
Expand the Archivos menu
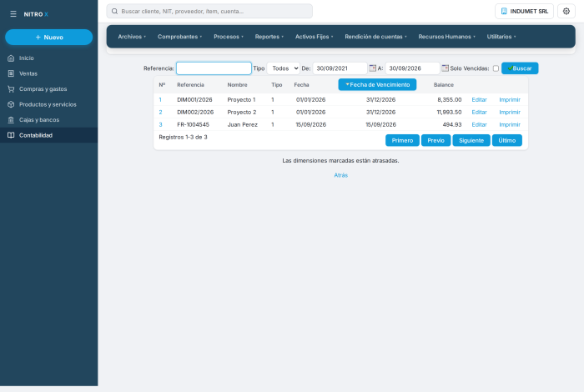132,37
